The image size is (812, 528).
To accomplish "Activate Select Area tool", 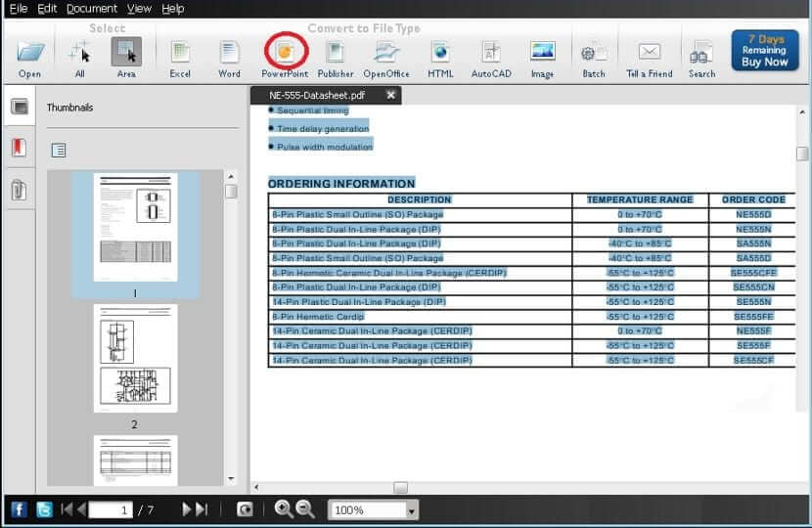I will click(x=126, y=59).
